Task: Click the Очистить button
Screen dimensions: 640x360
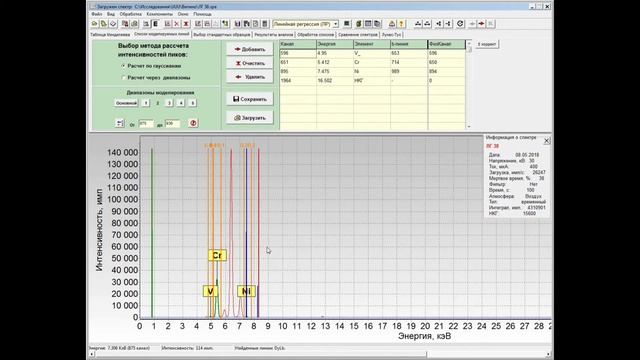Action: click(x=250, y=63)
